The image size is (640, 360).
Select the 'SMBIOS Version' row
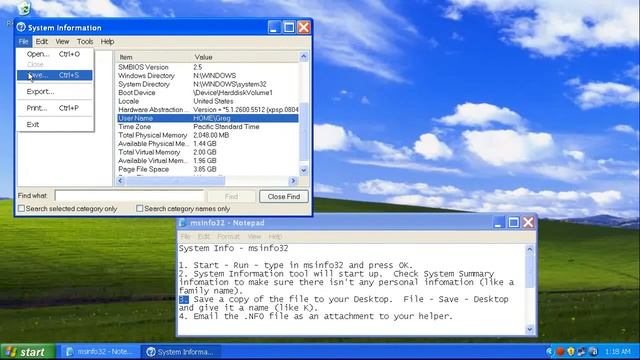[x=207, y=67]
